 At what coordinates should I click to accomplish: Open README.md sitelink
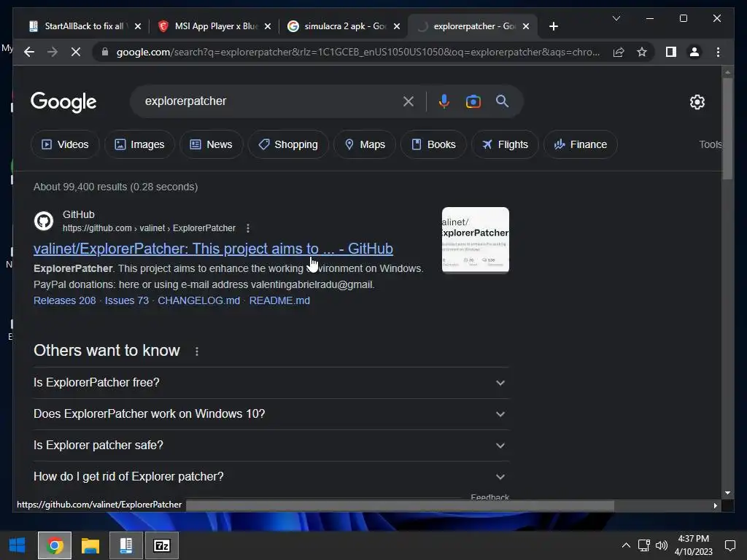(x=279, y=300)
